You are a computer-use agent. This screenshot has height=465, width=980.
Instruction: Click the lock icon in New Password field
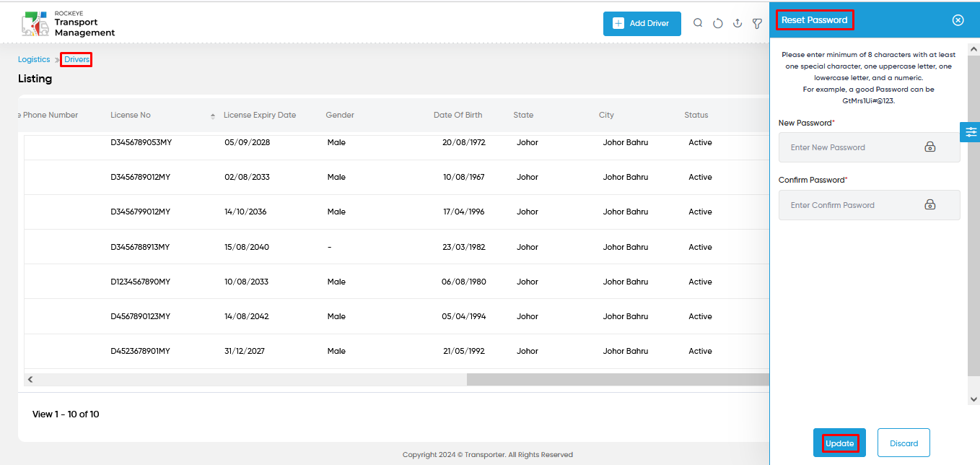click(930, 147)
